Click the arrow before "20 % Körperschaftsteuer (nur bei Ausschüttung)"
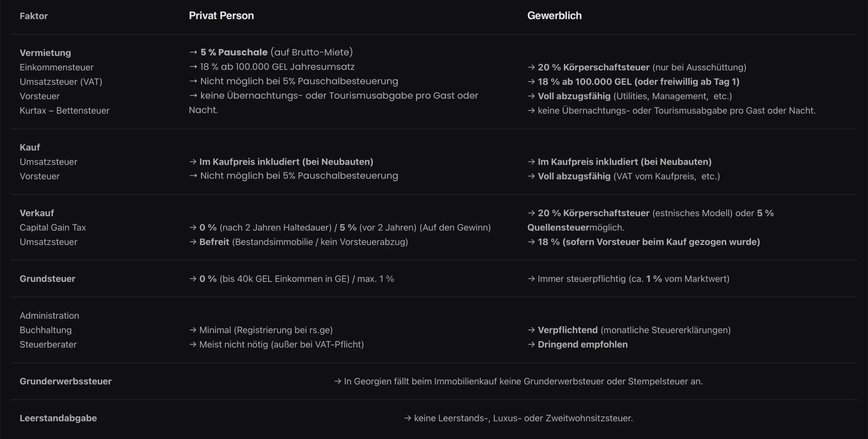Screen dimensions: 868x439 531,67
